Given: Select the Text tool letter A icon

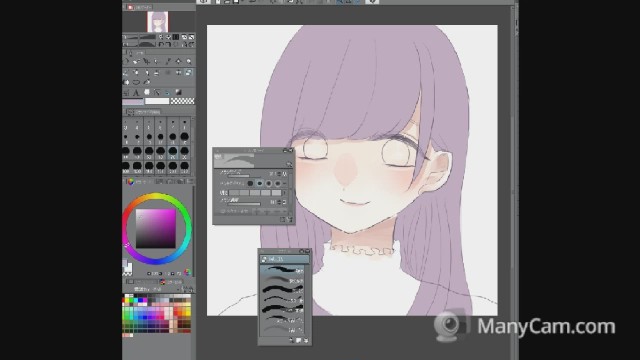Looking at the screenshot, I should [x=136, y=93].
